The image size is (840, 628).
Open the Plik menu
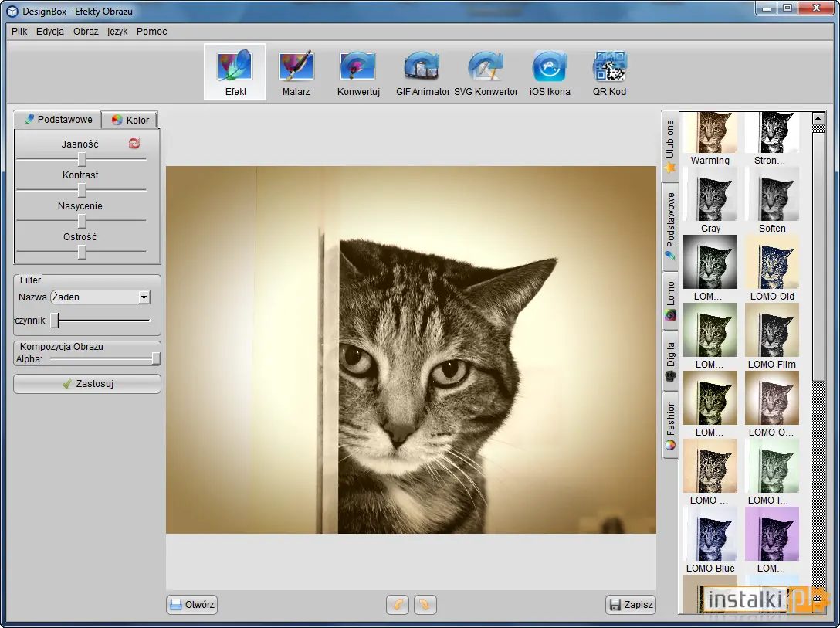[x=19, y=31]
